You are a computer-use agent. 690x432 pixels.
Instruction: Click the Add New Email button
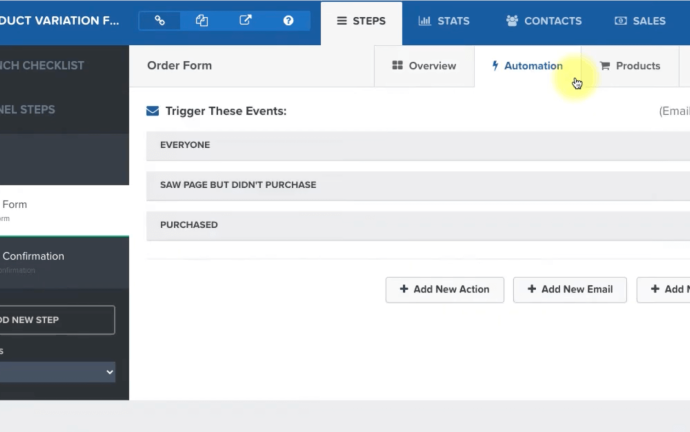coord(569,289)
